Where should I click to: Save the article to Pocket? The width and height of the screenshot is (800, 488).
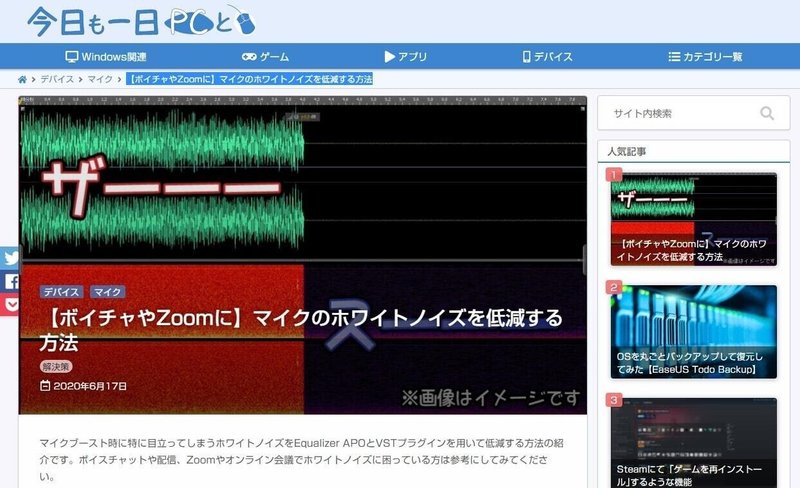[9, 305]
